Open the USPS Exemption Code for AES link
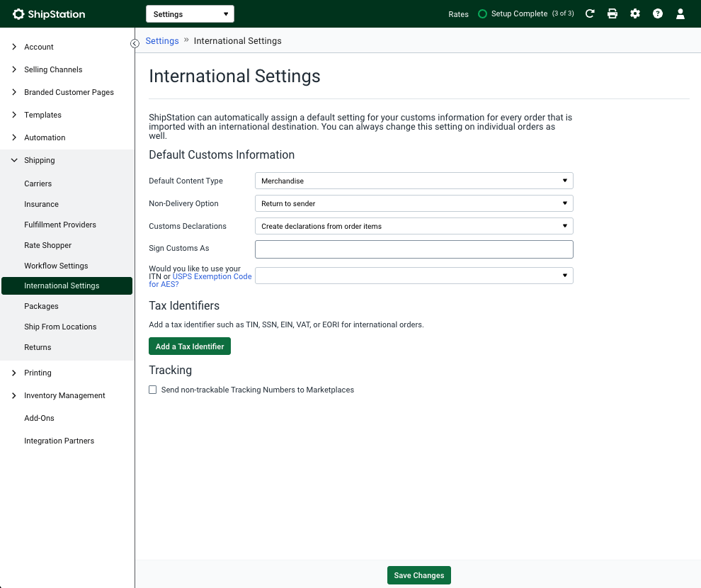Viewport: 701px width, 588px height. pos(211,276)
